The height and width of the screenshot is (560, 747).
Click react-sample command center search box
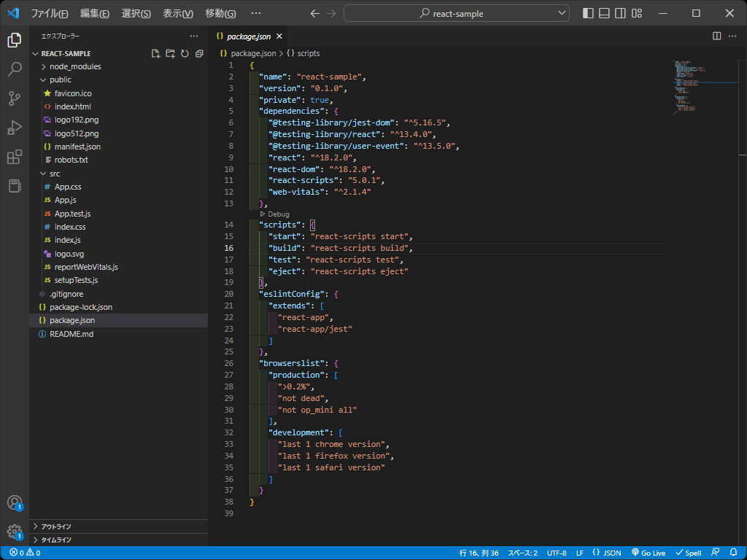457,13
